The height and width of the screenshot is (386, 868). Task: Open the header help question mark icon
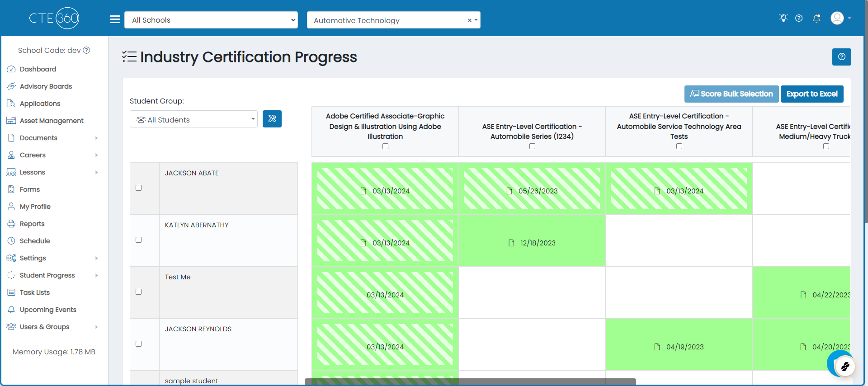(799, 18)
